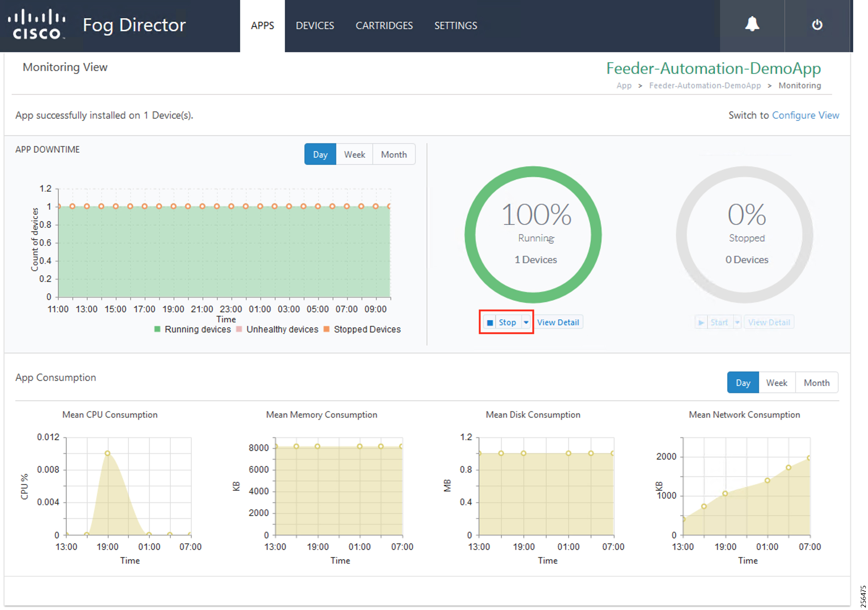The height and width of the screenshot is (610, 868).
Task: Open the DEVICES tab
Action: [x=315, y=26]
